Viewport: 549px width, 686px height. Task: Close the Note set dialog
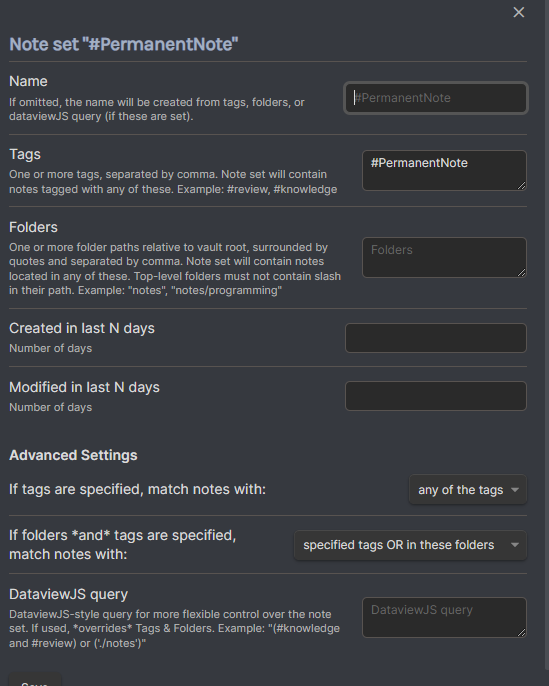tap(518, 12)
